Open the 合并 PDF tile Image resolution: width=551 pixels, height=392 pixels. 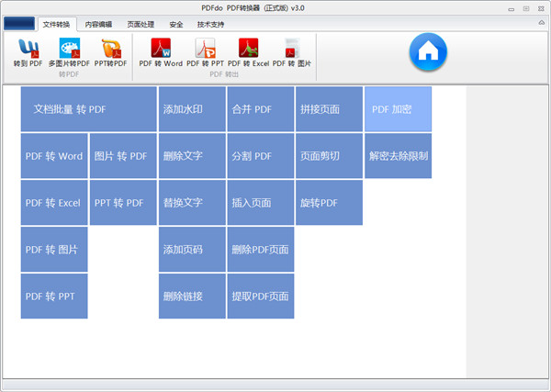pos(261,109)
